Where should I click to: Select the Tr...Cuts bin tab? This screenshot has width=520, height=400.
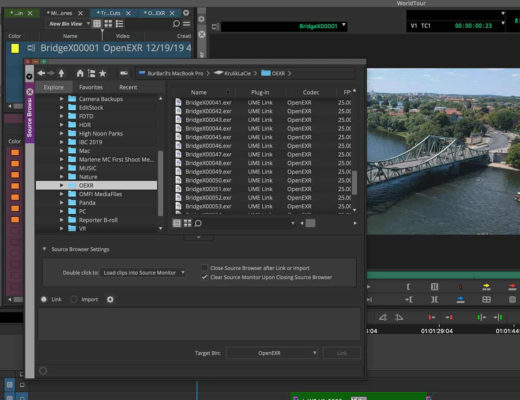pos(113,13)
